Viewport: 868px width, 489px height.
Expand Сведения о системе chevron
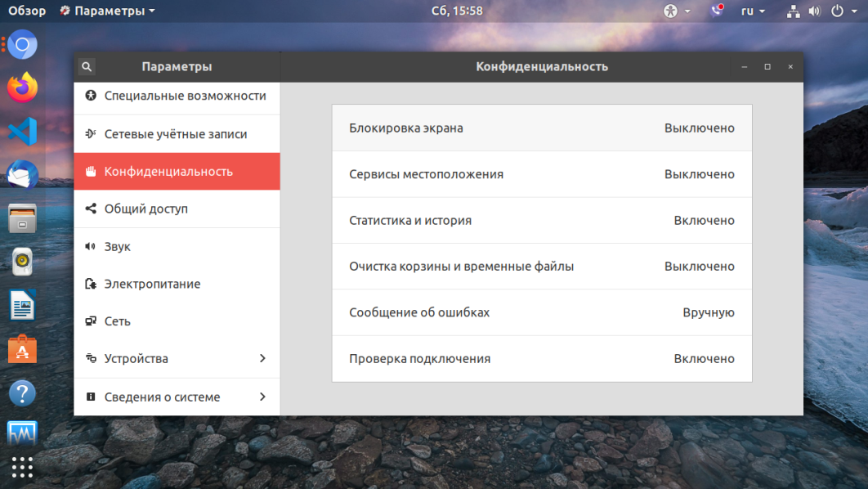[x=262, y=397]
